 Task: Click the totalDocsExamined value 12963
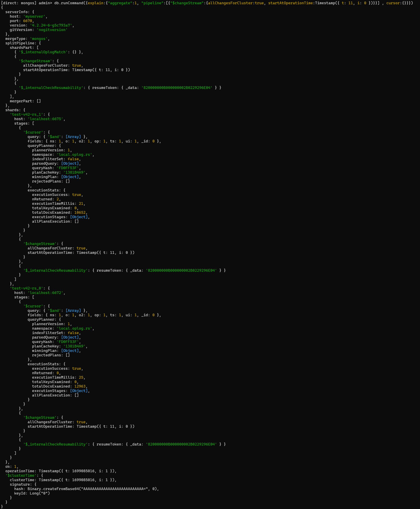pos(80,387)
